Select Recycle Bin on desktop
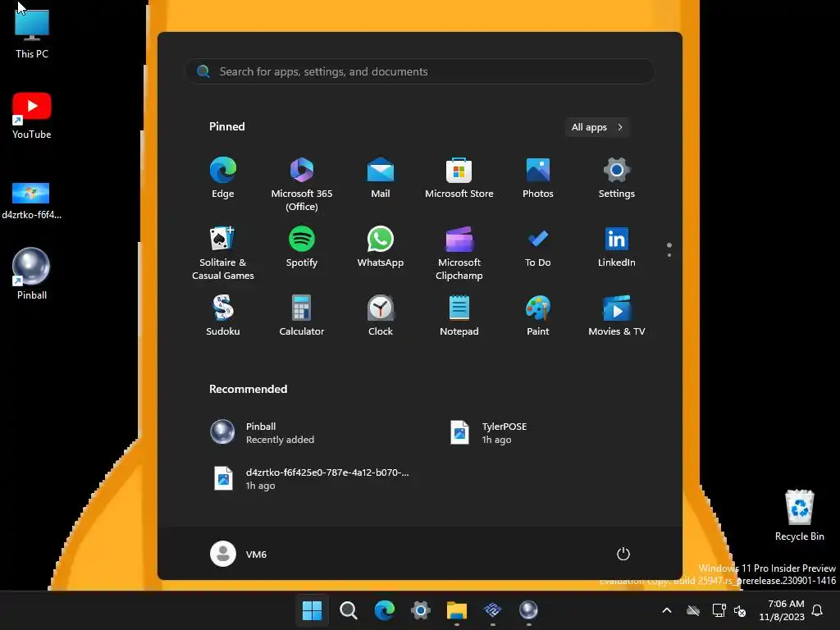 [799, 515]
